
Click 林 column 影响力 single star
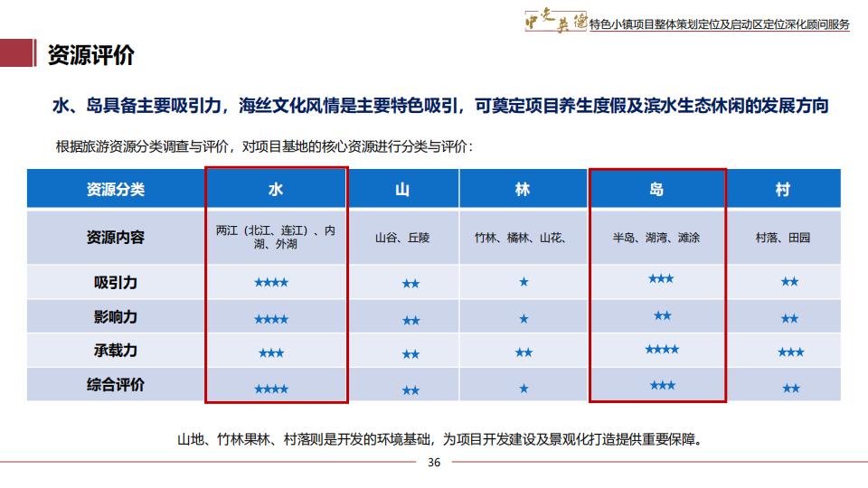point(524,319)
